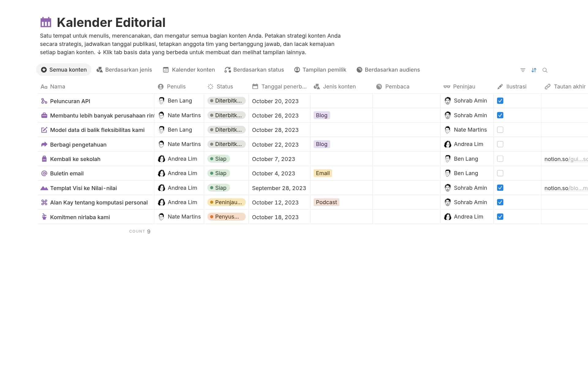Click the @ icon next to Buletin email

coord(44,173)
